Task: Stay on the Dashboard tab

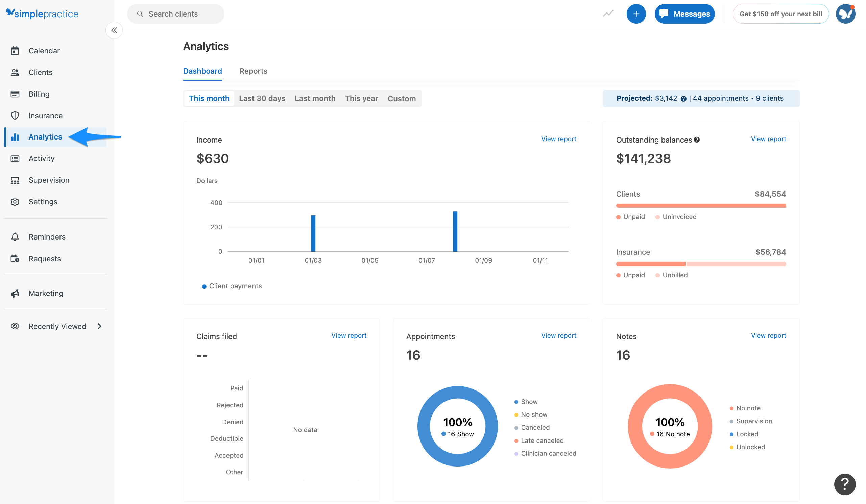Action: pyautogui.click(x=202, y=71)
